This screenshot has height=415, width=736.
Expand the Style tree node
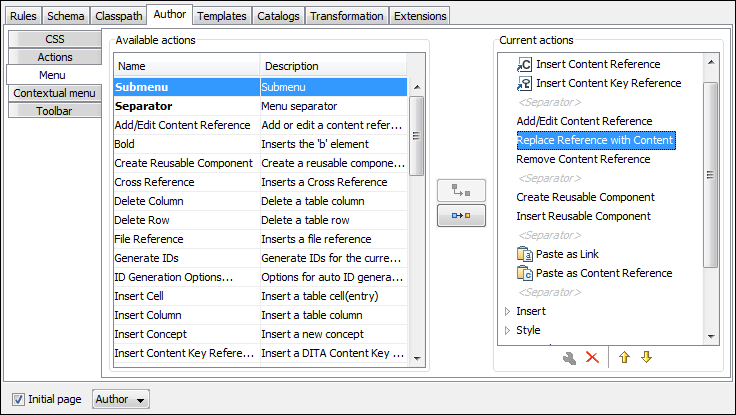(x=506, y=331)
